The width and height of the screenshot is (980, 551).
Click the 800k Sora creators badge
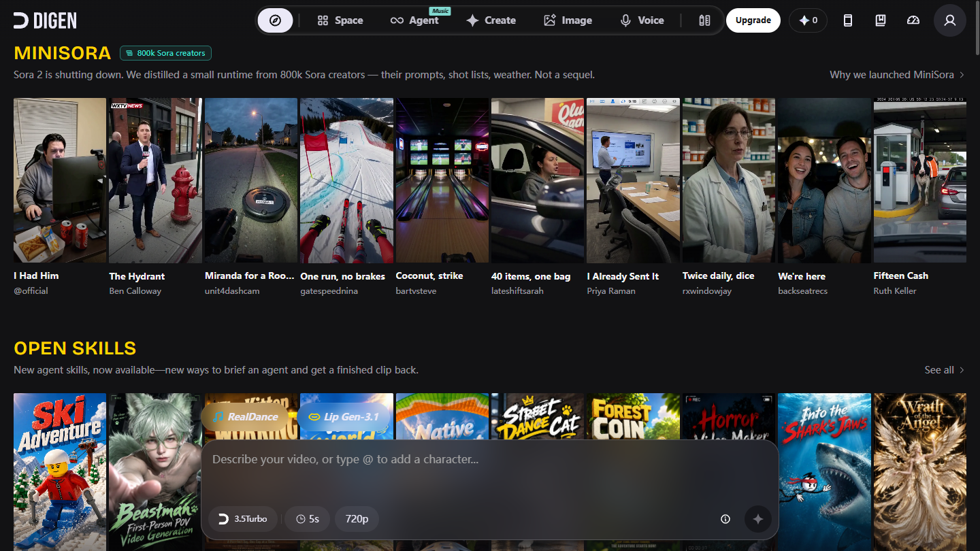point(165,53)
